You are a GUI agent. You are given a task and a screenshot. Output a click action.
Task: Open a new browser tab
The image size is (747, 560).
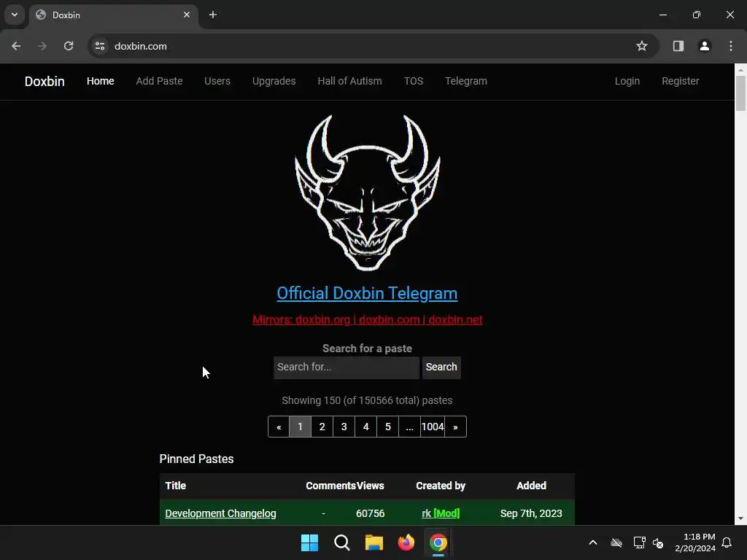(x=213, y=15)
